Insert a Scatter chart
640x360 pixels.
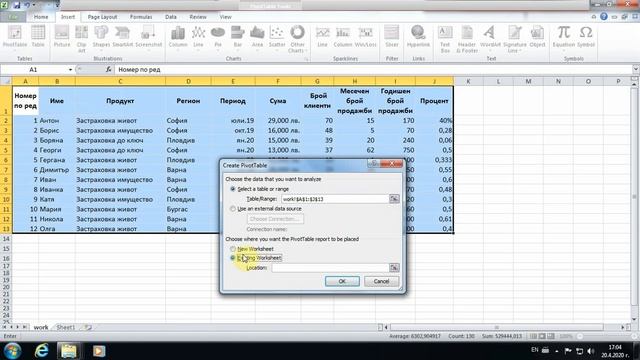[277, 38]
